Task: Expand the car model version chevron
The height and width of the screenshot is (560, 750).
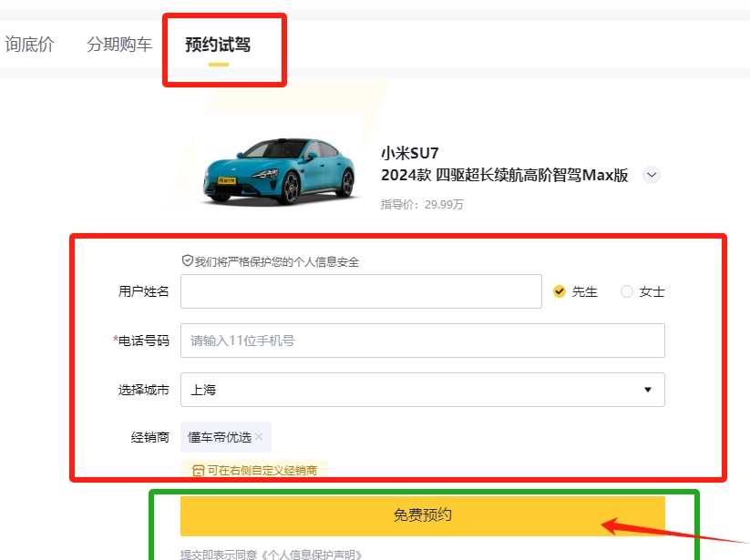Action: click(x=651, y=175)
